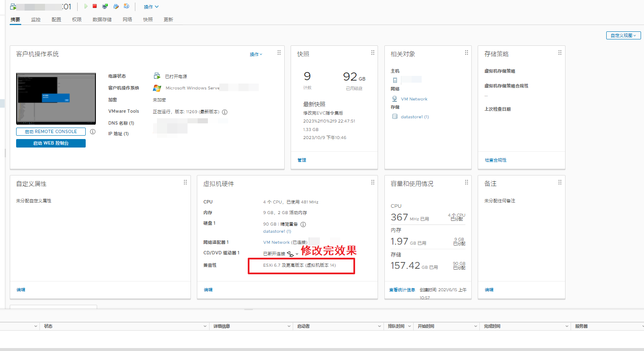Click the 未加密 encryption value
This screenshot has height=351, width=644.
coord(159,100)
